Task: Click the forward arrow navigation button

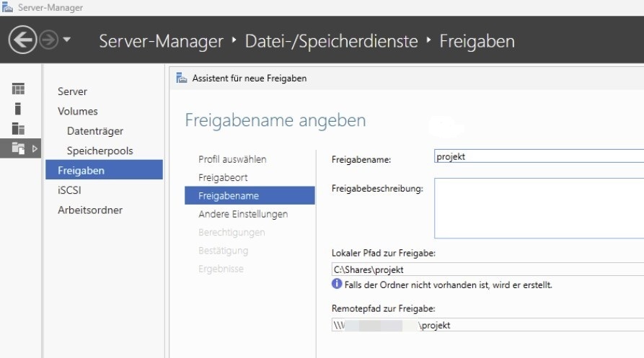Action: tap(50, 40)
